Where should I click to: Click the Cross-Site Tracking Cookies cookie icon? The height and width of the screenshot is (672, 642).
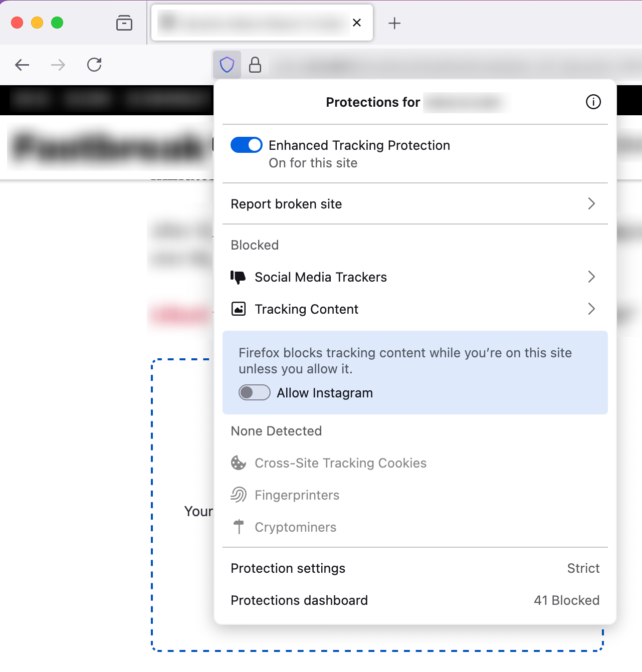(x=238, y=463)
